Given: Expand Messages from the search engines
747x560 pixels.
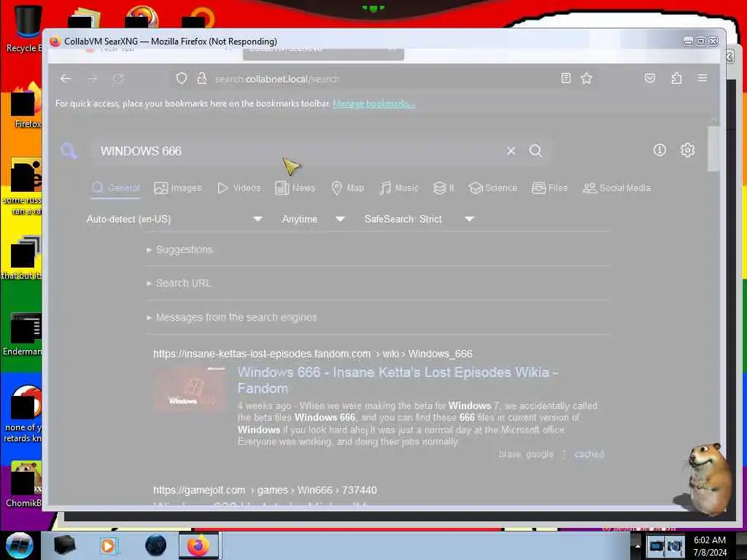Looking at the screenshot, I should pyautogui.click(x=231, y=317).
